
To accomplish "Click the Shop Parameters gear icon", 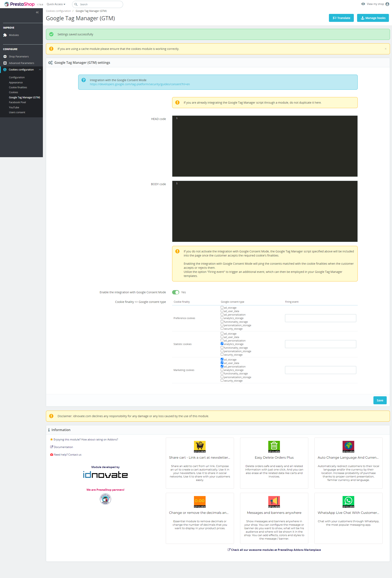I will [5, 56].
